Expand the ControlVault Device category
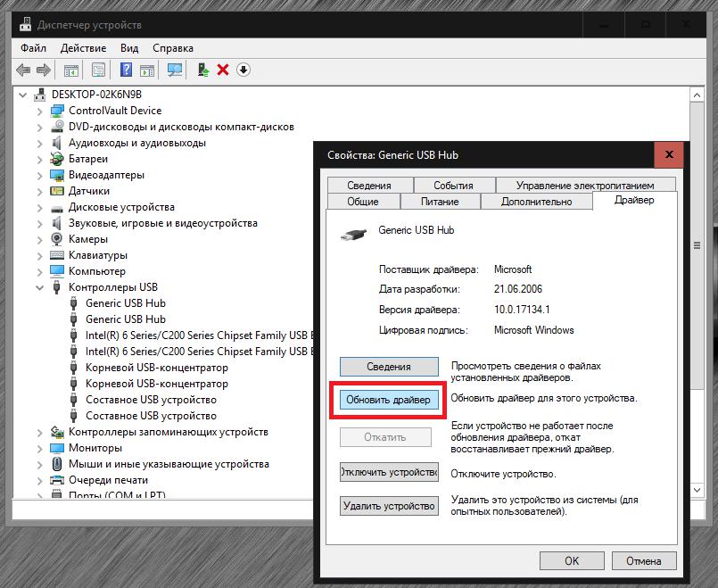The width and height of the screenshot is (718, 588). coord(40,112)
